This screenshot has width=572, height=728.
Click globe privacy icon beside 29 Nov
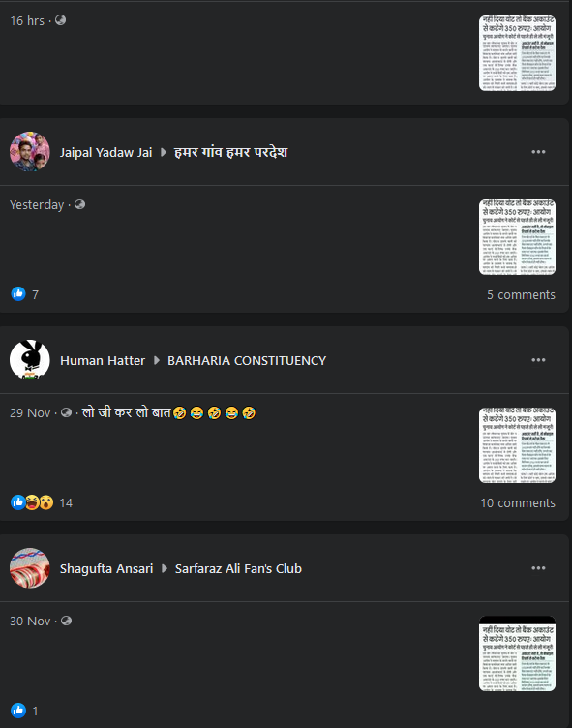67,412
